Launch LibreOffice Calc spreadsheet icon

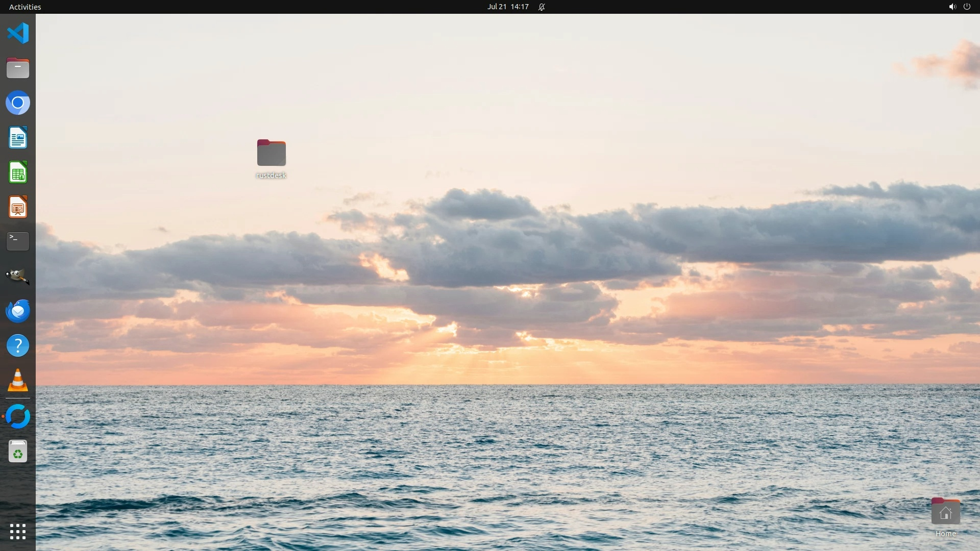pos(18,172)
